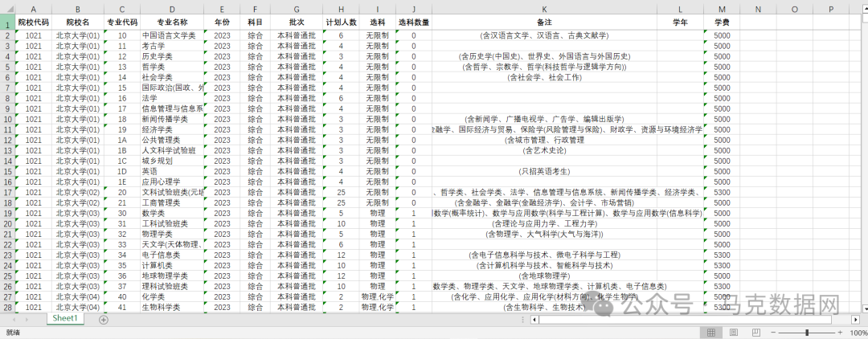Select the (含艺术史论) remark cell
Image resolution: width=868 pixels, height=339 pixels.
544,150
